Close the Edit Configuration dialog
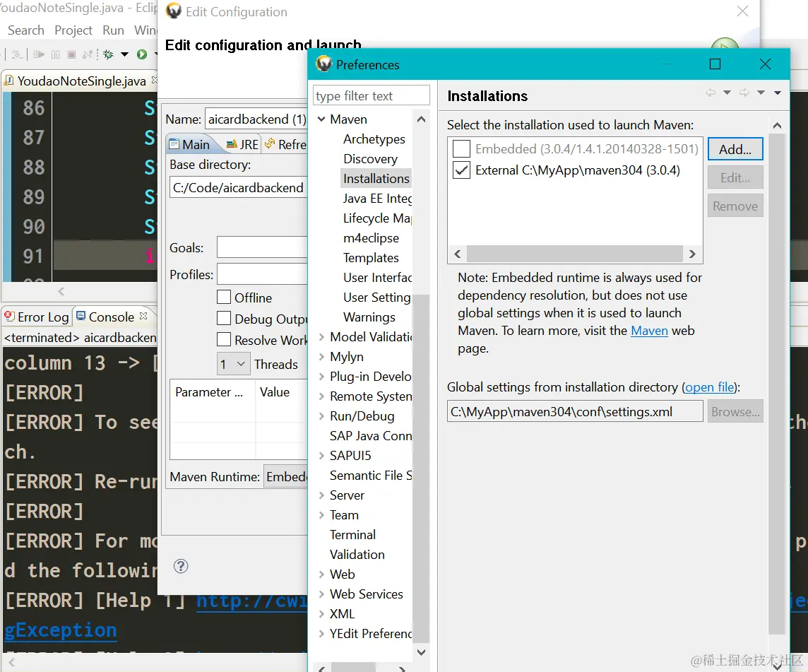This screenshot has width=808, height=672. (x=742, y=11)
